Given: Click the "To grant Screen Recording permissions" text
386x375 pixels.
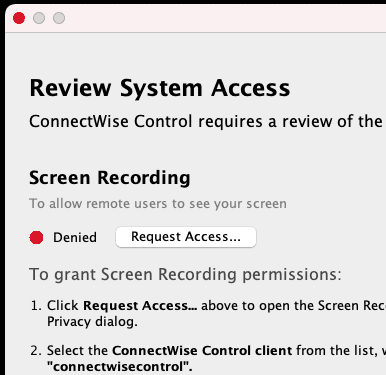Looking at the screenshot, I should pos(185,275).
